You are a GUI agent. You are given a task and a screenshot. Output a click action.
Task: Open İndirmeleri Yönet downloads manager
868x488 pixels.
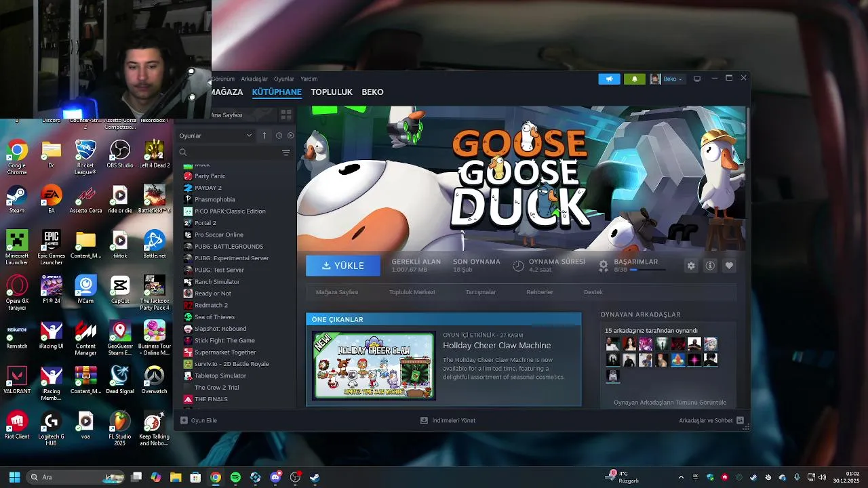coord(448,420)
